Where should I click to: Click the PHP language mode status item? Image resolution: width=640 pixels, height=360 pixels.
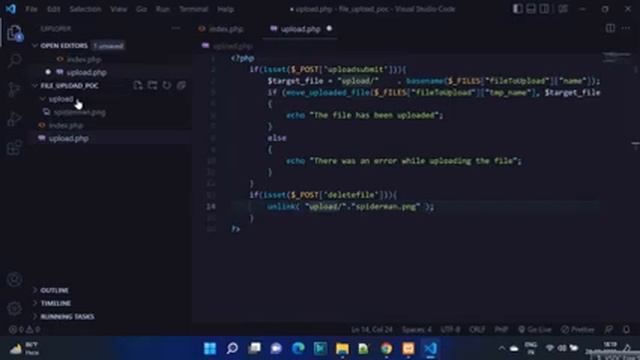pos(501,329)
